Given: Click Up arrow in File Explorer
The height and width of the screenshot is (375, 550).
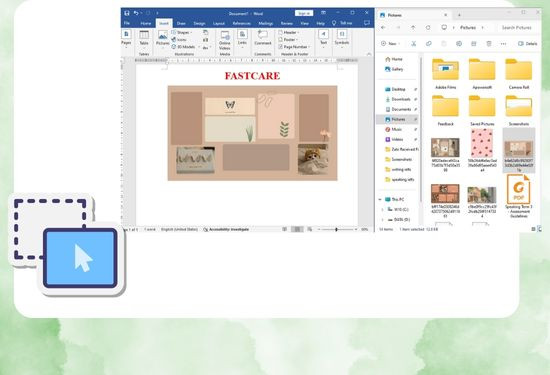Looking at the screenshot, I should (x=413, y=27).
